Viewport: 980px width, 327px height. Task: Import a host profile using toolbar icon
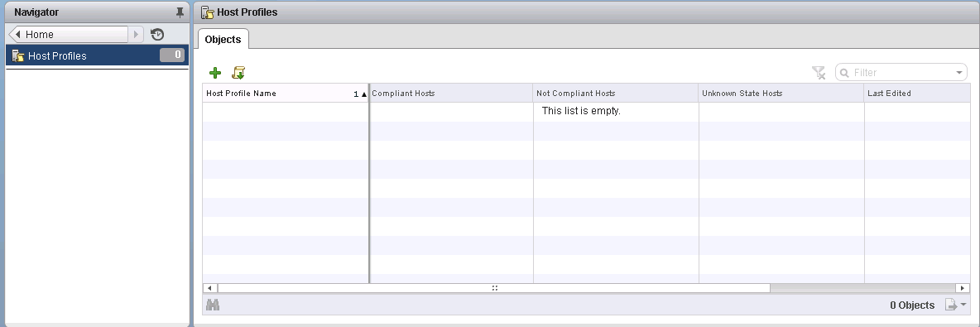(238, 73)
